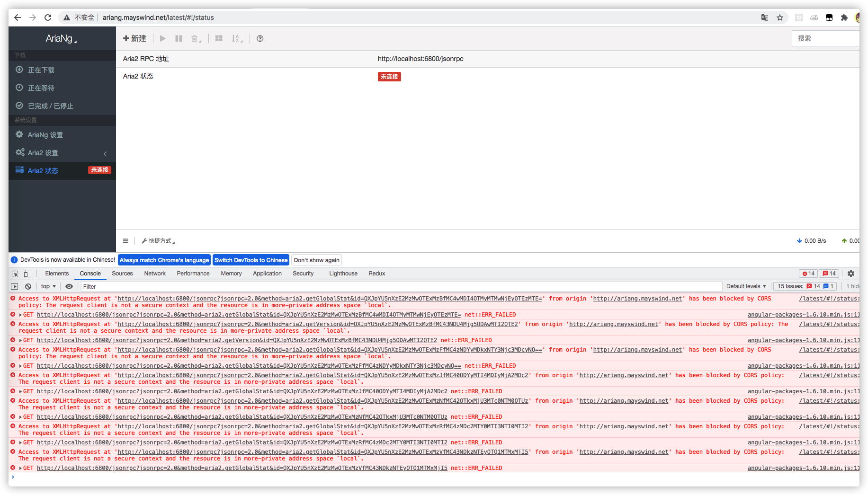
Task: Reload the page with refresh icon
Action: coord(48,18)
